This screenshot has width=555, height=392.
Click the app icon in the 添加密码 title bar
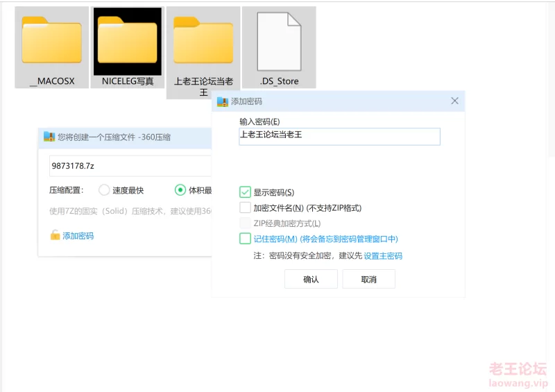click(223, 101)
